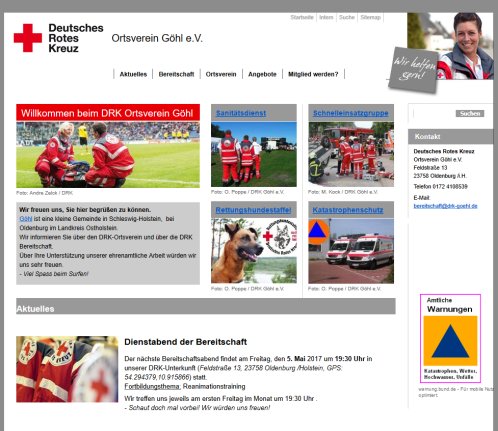Click the Sanitätsdienst photo of responders
Viewport: 498px width, 431px height.
pos(254,154)
